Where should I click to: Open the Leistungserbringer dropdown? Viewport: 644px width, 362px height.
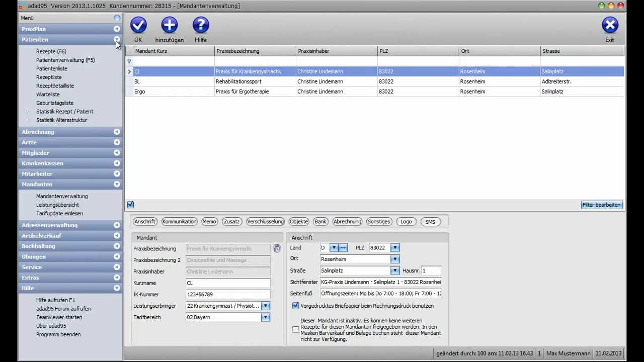click(265, 306)
